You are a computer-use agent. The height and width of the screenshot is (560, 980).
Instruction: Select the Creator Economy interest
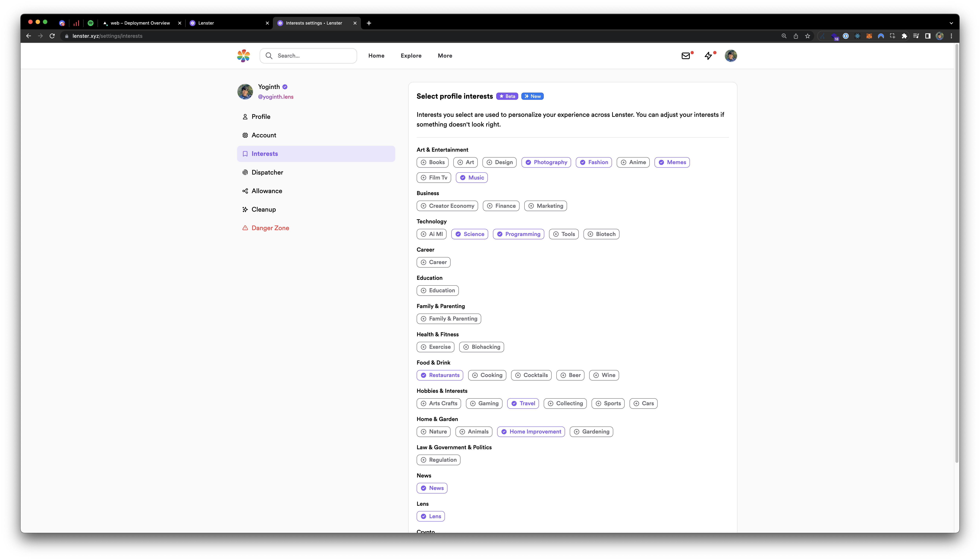447,206
